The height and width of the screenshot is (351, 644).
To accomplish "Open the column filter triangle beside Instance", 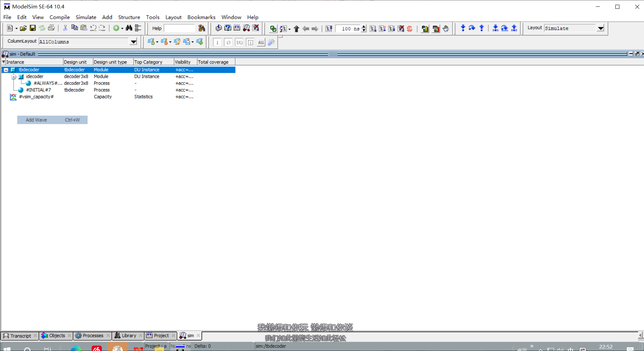I will click(3, 62).
